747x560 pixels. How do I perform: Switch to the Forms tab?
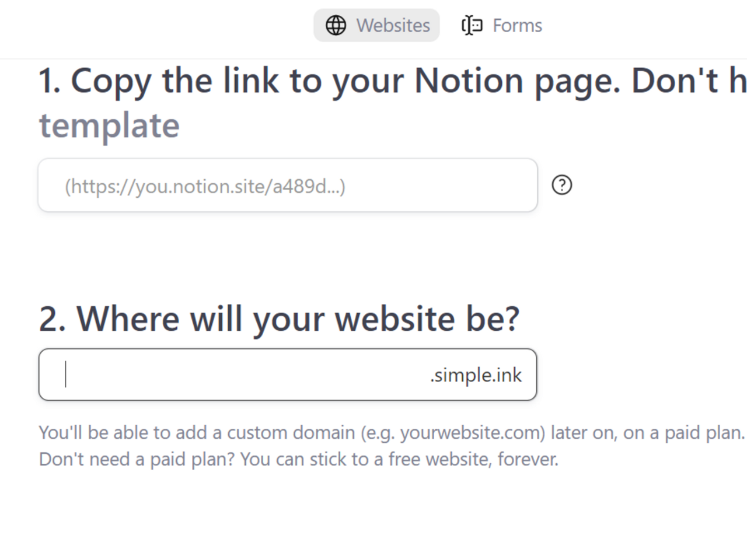coord(516,26)
